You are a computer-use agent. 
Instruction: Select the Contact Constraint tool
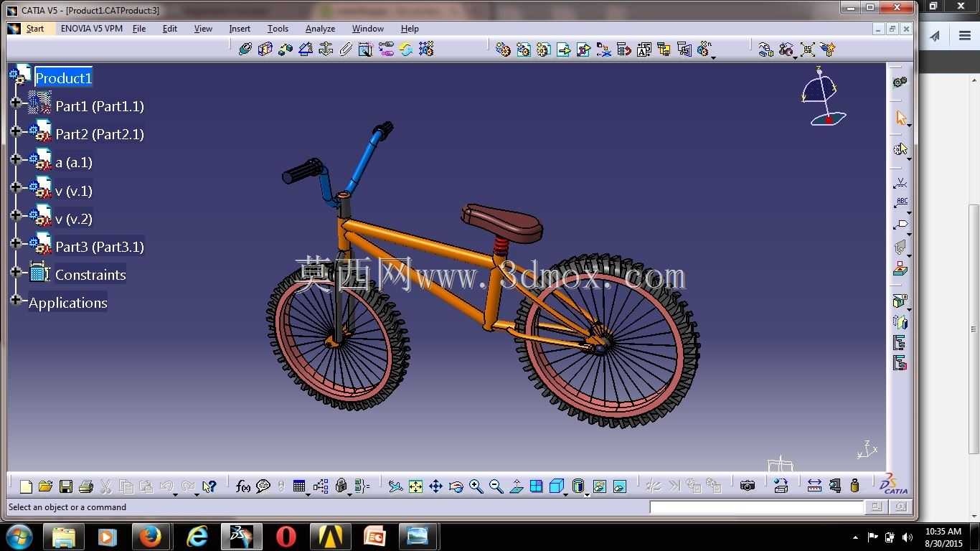click(265, 49)
